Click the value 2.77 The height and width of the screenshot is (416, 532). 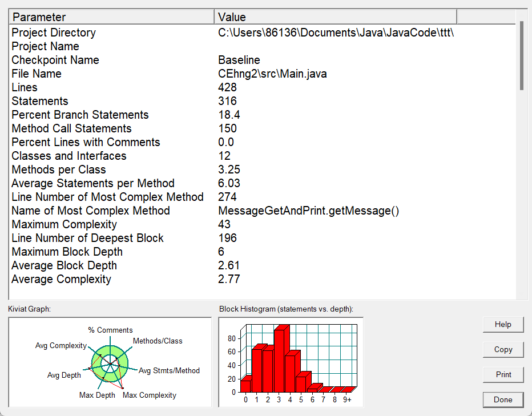[229, 279]
